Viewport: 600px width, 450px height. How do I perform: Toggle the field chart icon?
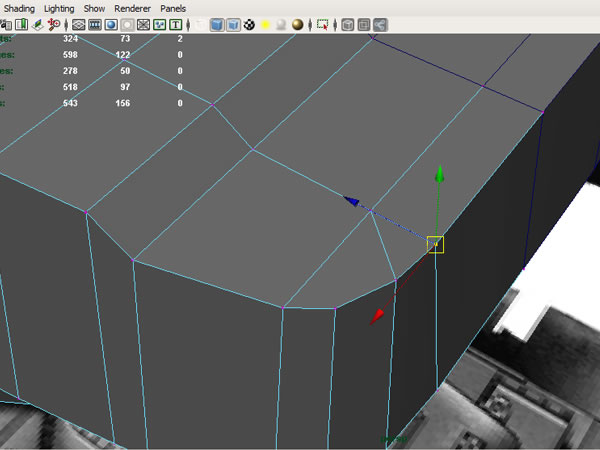click(143, 25)
